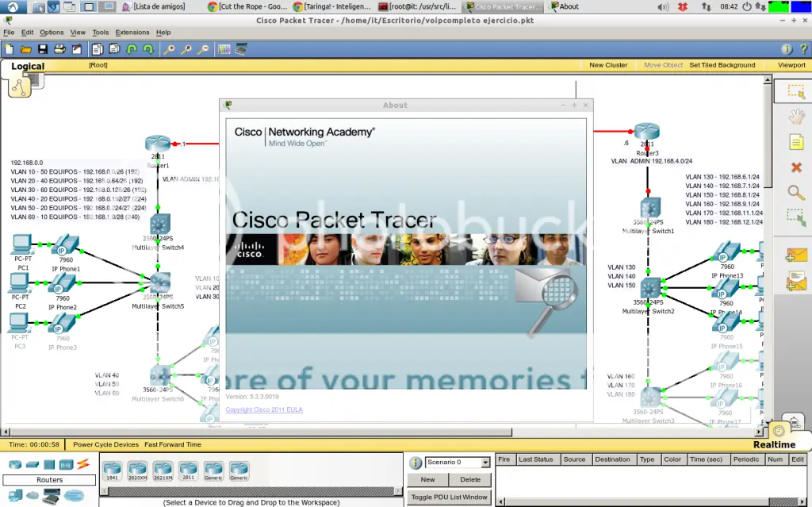Select the Custom Made Devices icon
Image resolution: width=812 pixels, height=507 pixels.
[52, 497]
